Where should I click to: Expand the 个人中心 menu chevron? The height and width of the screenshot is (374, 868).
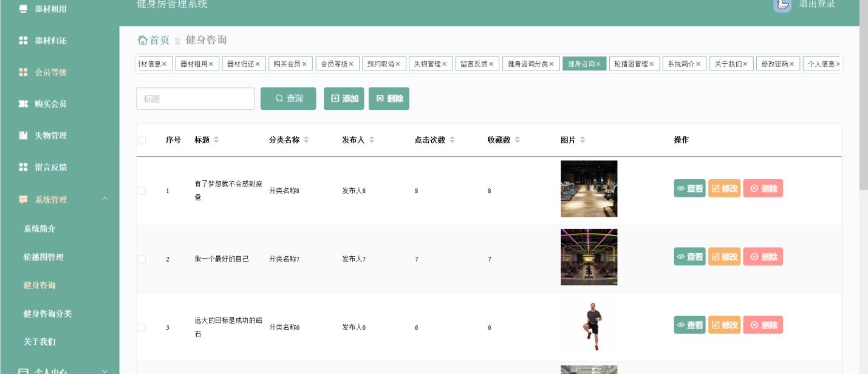[104, 371]
